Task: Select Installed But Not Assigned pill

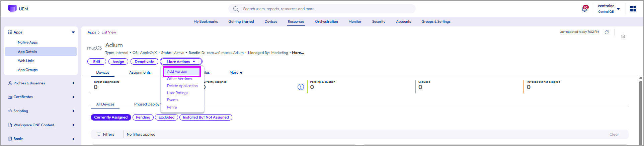Action: pos(206,117)
